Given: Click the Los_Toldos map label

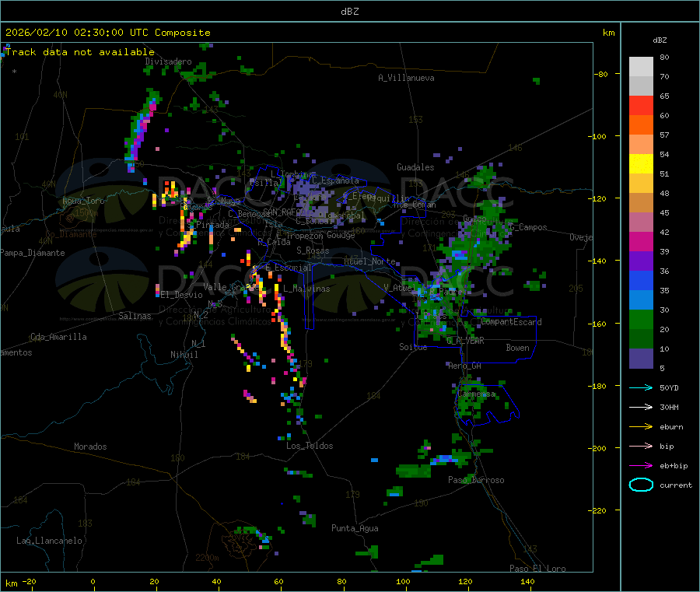Looking at the screenshot, I should (x=310, y=446).
